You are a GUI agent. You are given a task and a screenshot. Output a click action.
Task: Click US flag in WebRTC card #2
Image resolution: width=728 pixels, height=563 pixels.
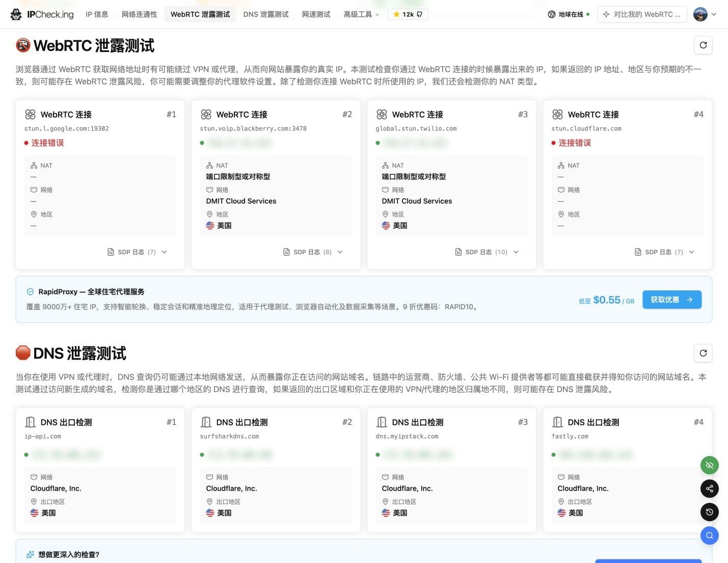click(210, 225)
